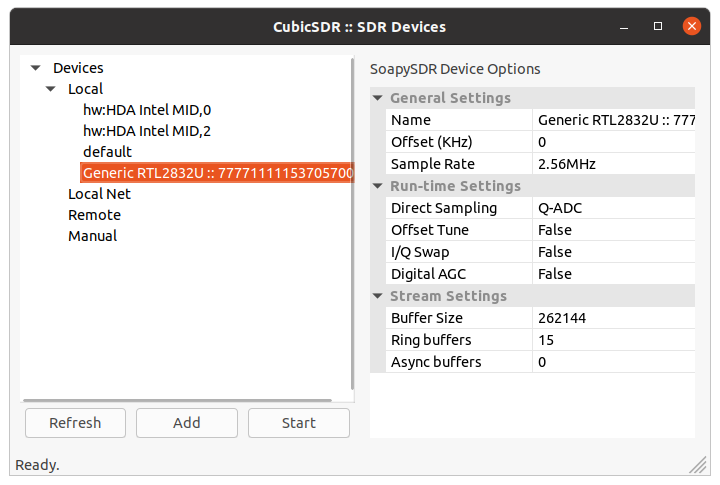Minimize the SDR Devices window

click(624, 27)
